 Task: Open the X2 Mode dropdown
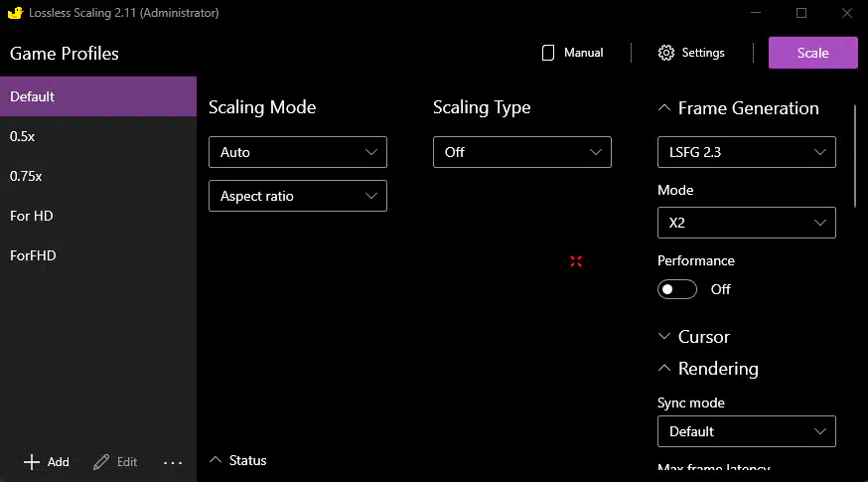click(x=746, y=223)
